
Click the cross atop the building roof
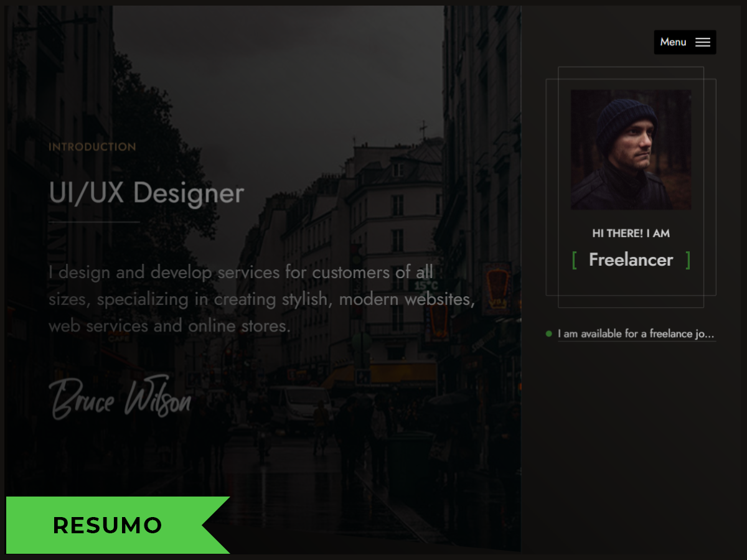click(x=423, y=131)
